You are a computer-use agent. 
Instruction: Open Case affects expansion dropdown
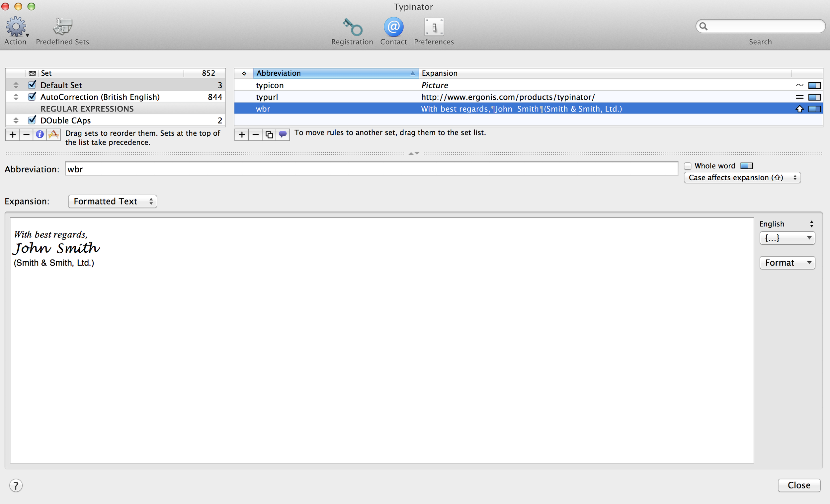pyautogui.click(x=742, y=178)
